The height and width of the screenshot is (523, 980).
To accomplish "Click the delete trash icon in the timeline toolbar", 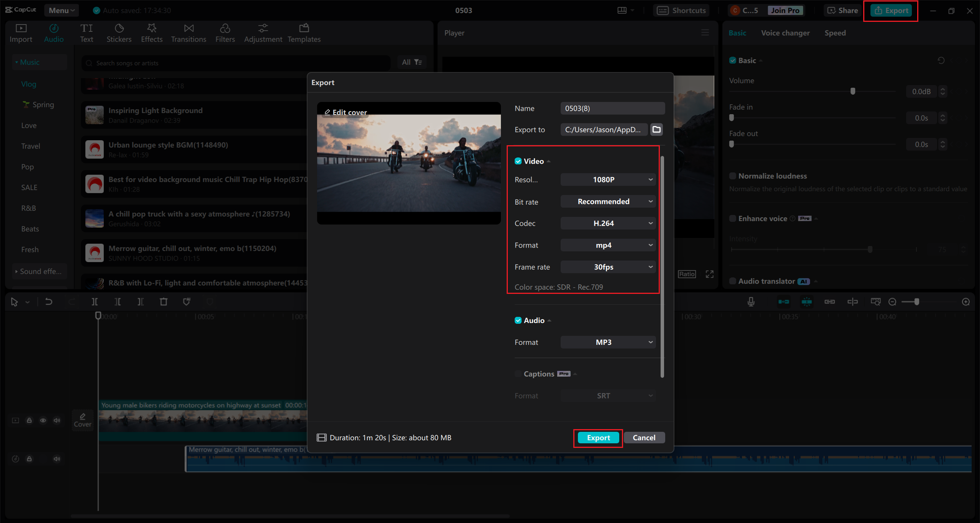I will tap(164, 302).
